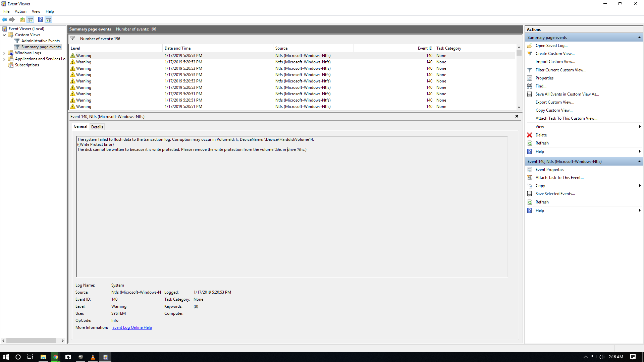The width and height of the screenshot is (644, 362).
Task: Select Subscriptions in the tree
Action: [x=27, y=65]
